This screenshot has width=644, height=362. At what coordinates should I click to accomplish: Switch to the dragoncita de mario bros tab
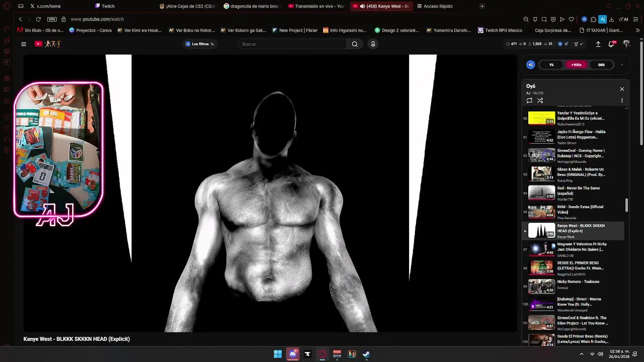click(x=253, y=6)
